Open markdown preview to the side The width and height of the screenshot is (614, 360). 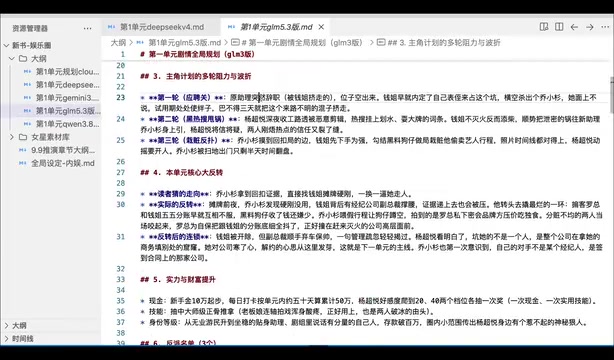(544, 27)
